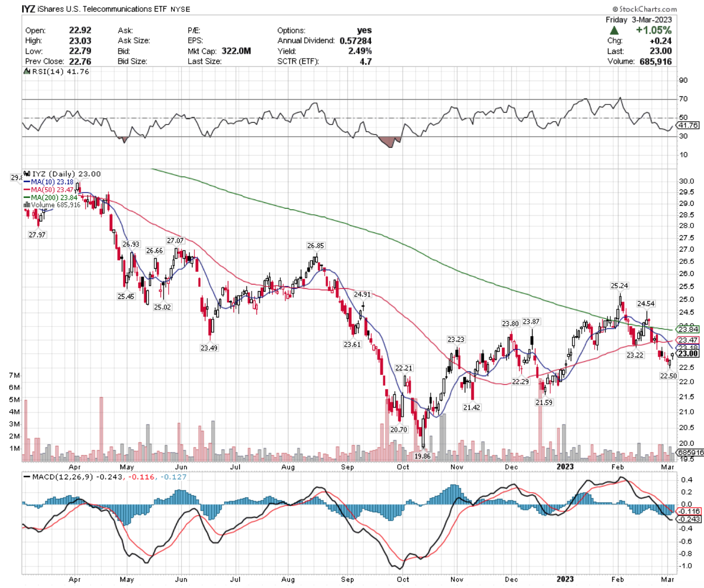Click the IYZ (Daily) 23.00 legend title

click(66, 174)
